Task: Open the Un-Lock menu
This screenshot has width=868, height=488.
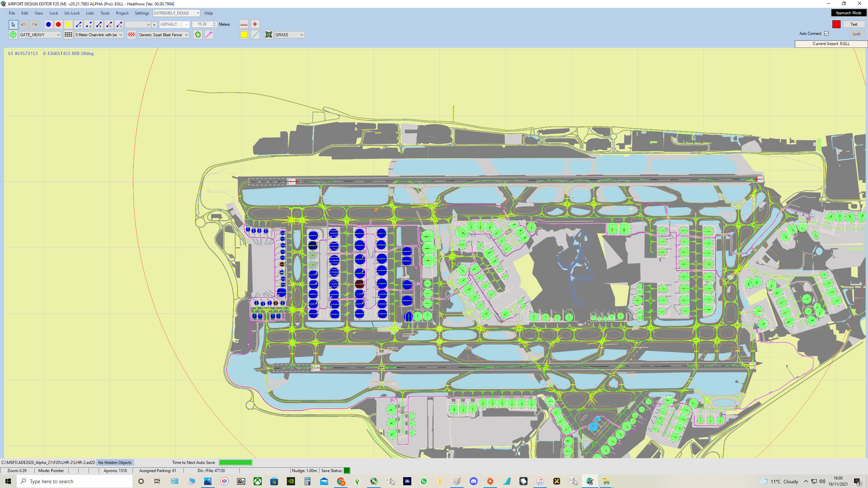Action: click(72, 13)
